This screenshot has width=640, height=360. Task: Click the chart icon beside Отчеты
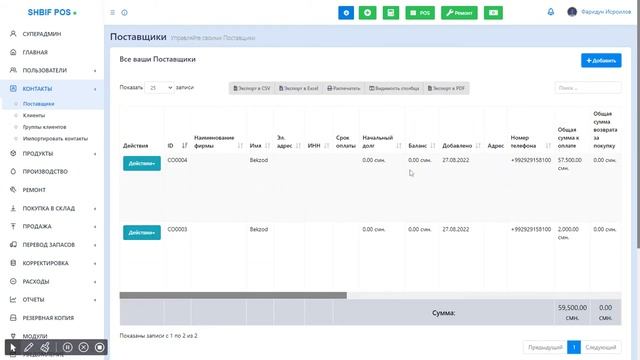13,299
